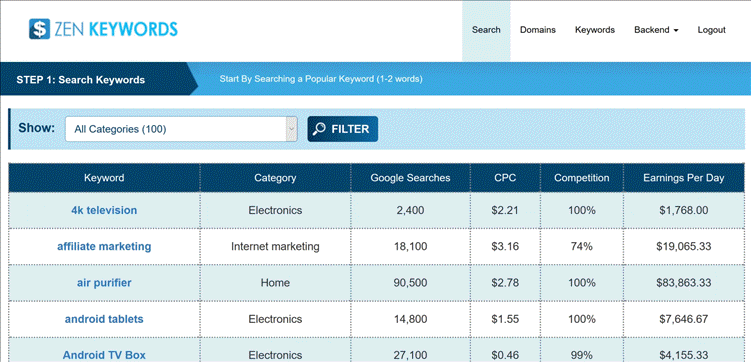Click the Start By Searching a Popular Keyword text
Image resolution: width=751 pixels, height=362 pixels.
tap(321, 79)
